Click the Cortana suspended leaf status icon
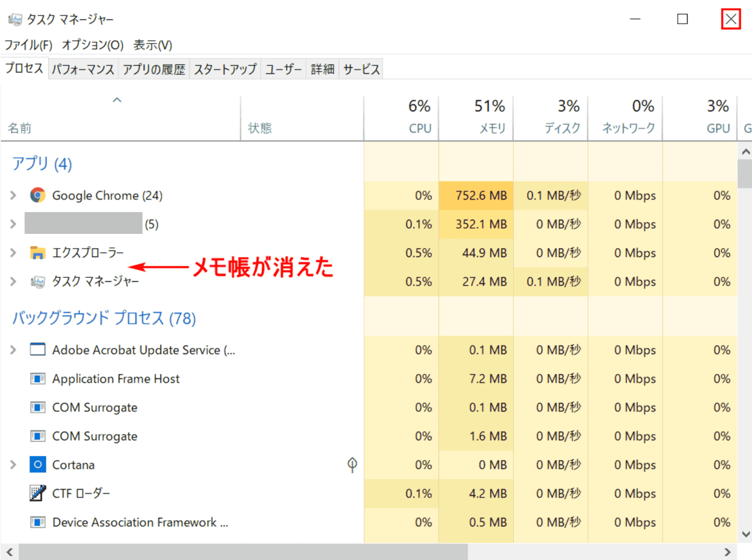The height and width of the screenshot is (560, 752). [352, 465]
